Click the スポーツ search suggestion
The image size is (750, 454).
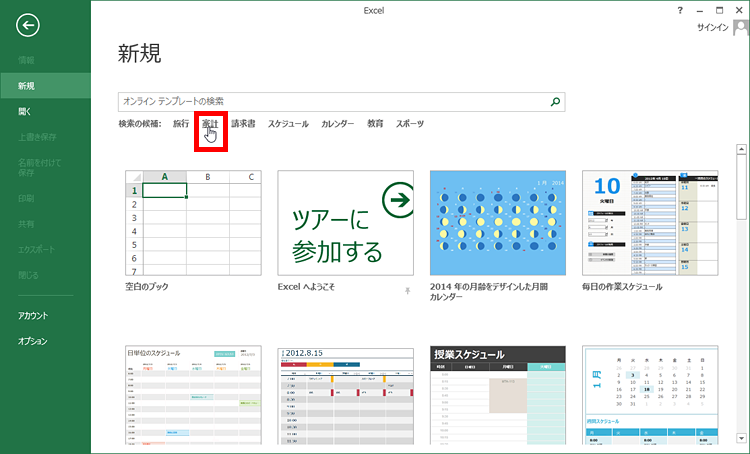click(x=410, y=123)
